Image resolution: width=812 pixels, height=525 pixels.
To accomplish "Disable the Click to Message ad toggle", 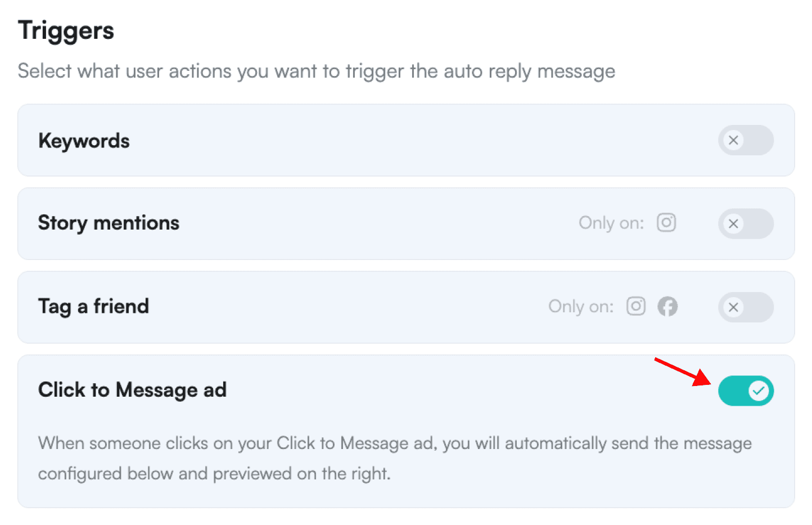I will [745, 391].
